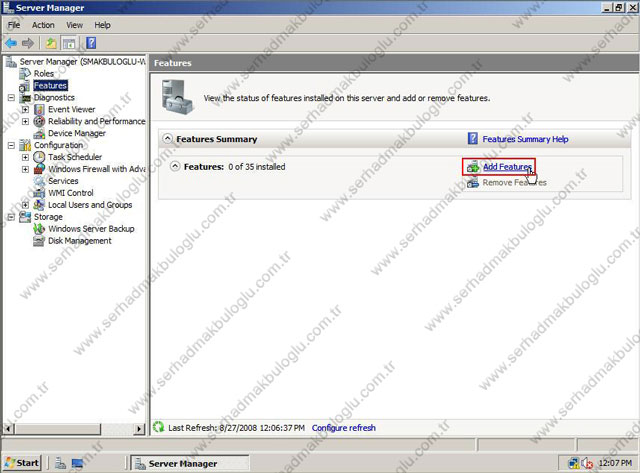Viewport: 640px width, 473px height.
Task: Click the WMI Control icon
Action: [x=39, y=193]
